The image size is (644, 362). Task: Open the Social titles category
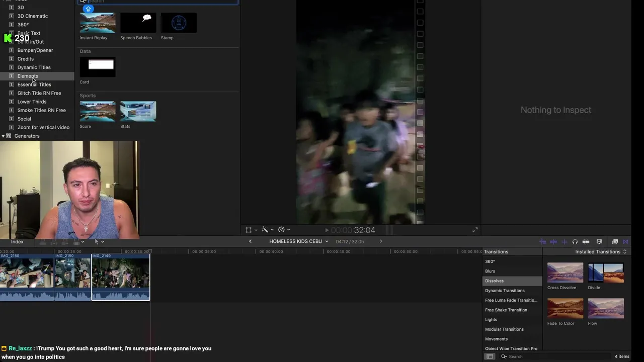[24, 119]
